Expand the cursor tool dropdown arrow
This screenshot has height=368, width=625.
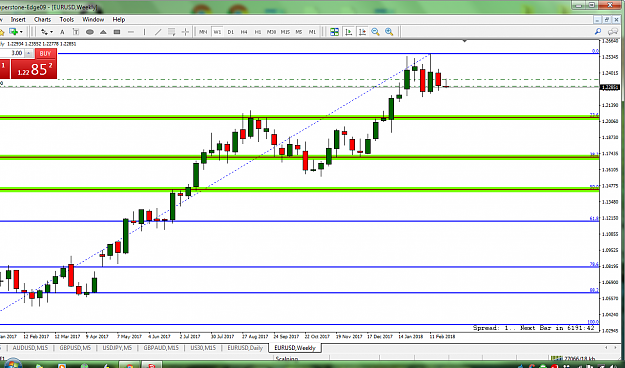(51, 32)
